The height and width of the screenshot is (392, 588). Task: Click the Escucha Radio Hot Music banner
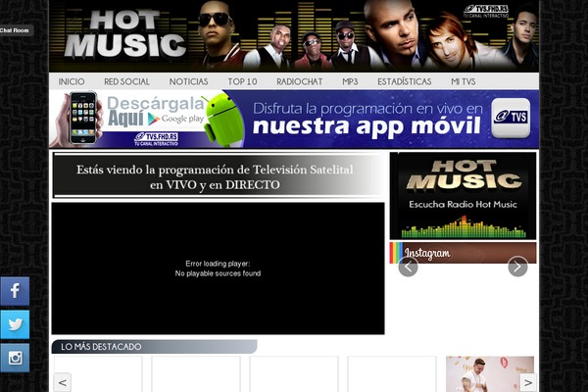[464, 195]
